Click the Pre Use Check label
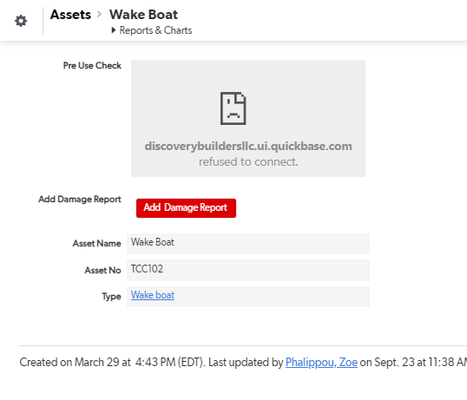This screenshot has height=400, width=467. pyautogui.click(x=92, y=66)
